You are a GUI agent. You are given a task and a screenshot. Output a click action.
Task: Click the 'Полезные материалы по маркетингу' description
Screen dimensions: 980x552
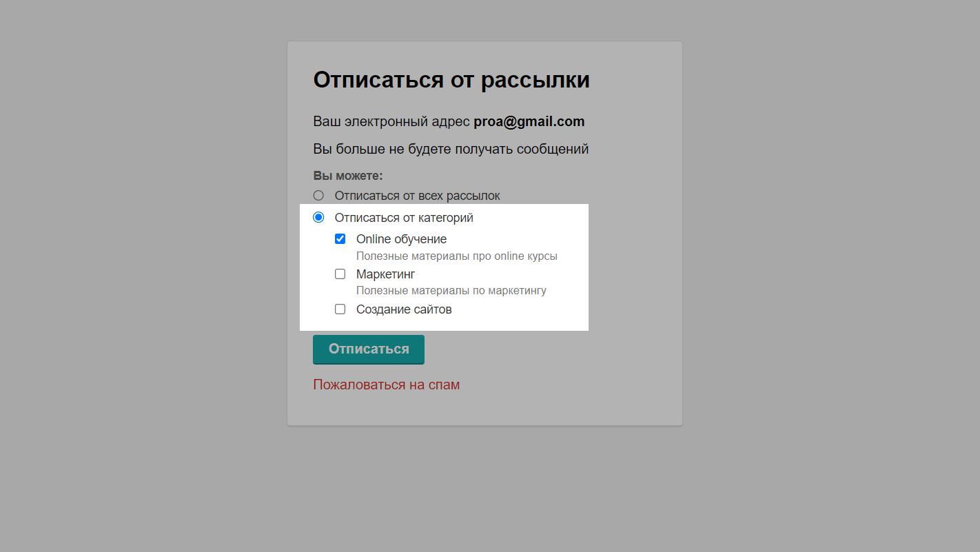tap(451, 291)
